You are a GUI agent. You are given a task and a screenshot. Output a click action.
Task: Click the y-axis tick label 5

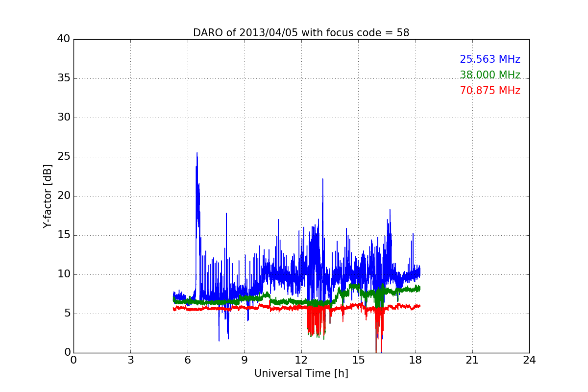67,314
